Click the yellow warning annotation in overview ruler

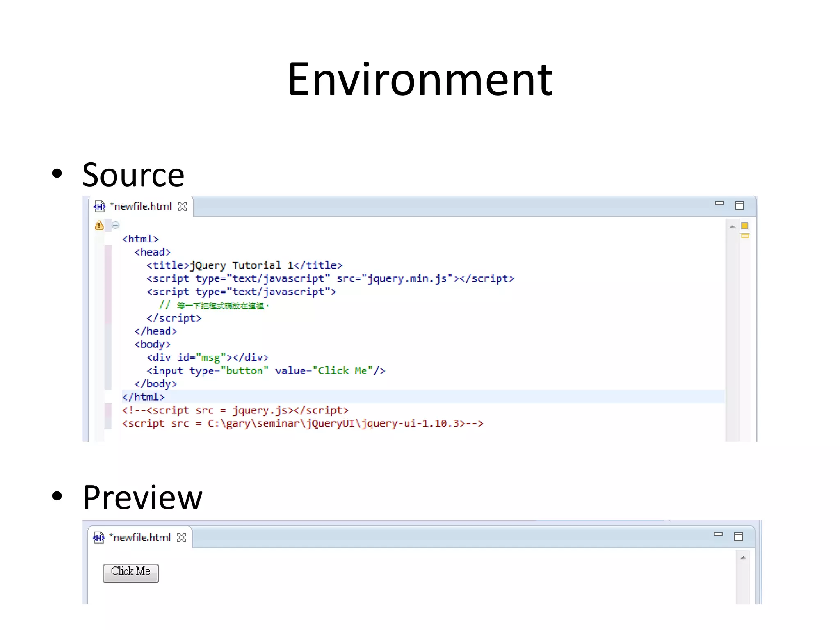pos(745,236)
